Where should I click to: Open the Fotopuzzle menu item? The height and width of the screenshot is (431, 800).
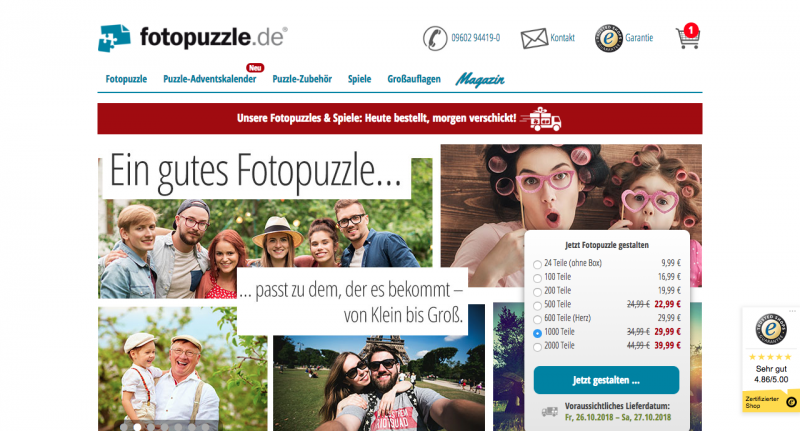tap(126, 79)
